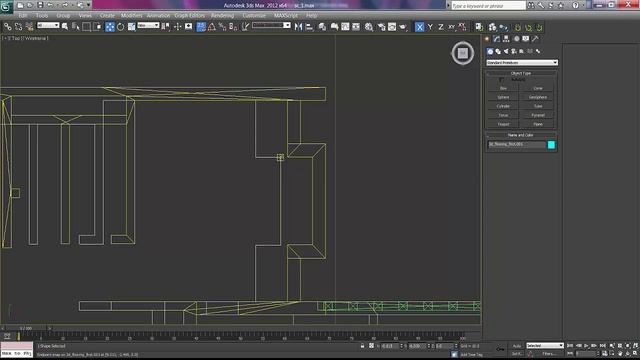This screenshot has width=640, height=360.
Task: Open the selection filter dropdown
Action: 48,25
